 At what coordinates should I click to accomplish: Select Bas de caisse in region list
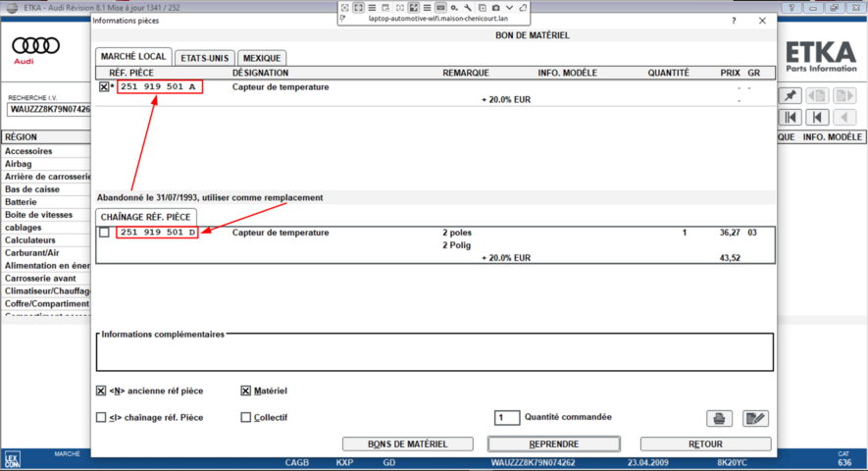point(32,189)
